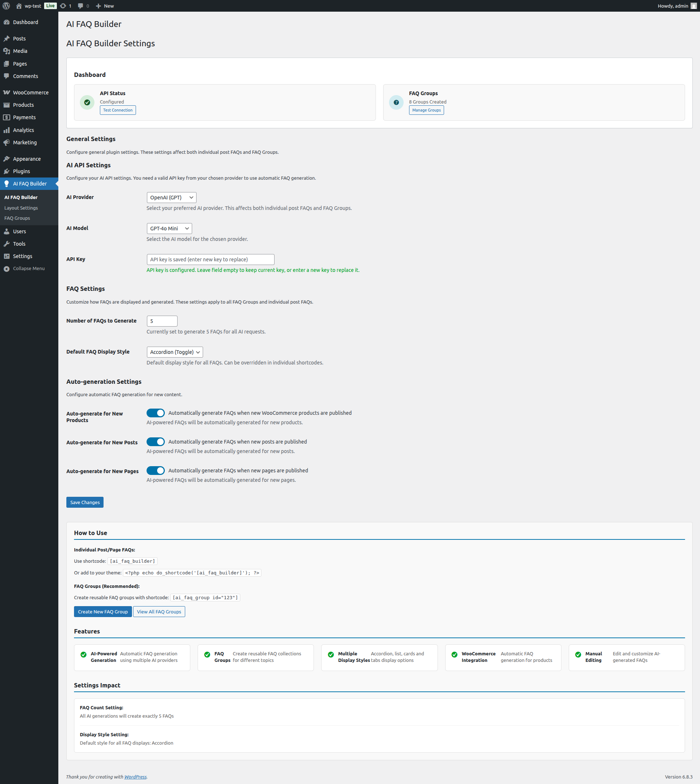This screenshot has height=784, width=700.
Task: Click the PHP do_shortcode code snippet
Action: coord(192,573)
